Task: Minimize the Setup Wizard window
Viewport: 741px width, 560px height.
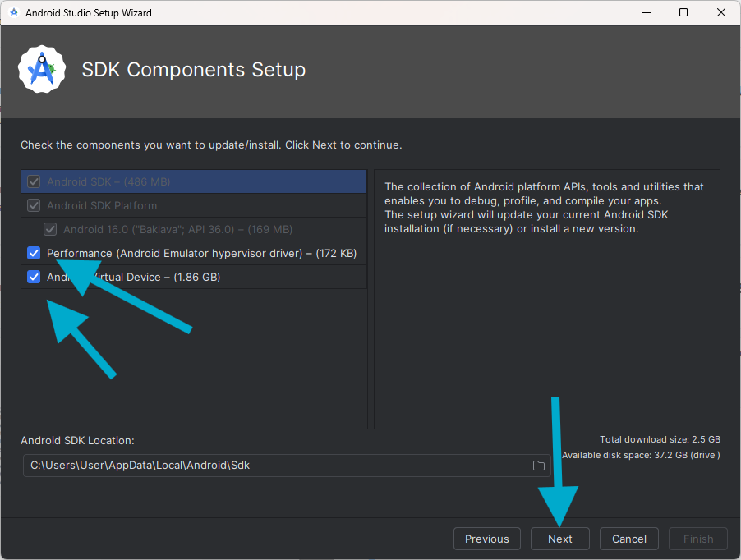Action: pos(646,13)
